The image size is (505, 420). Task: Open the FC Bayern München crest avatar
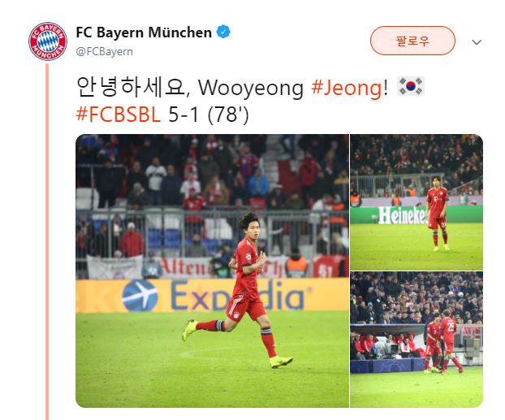click(48, 41)
